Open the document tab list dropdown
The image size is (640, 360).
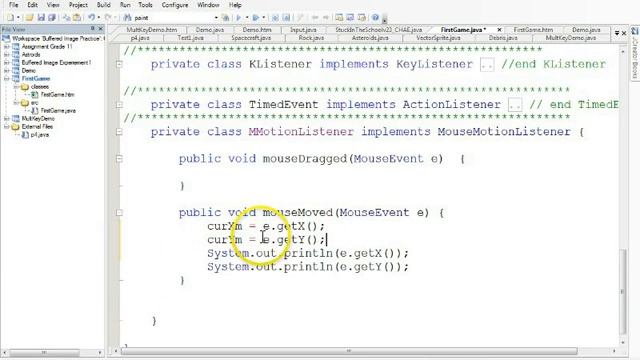[x=617, y=33]
